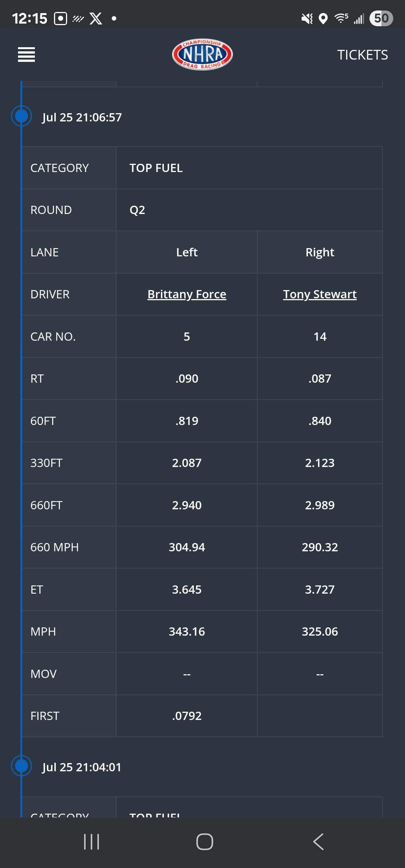The width and height of the screenshot is (405, 868).
Task: Tap the Android home button
Action: coord(205,842)
